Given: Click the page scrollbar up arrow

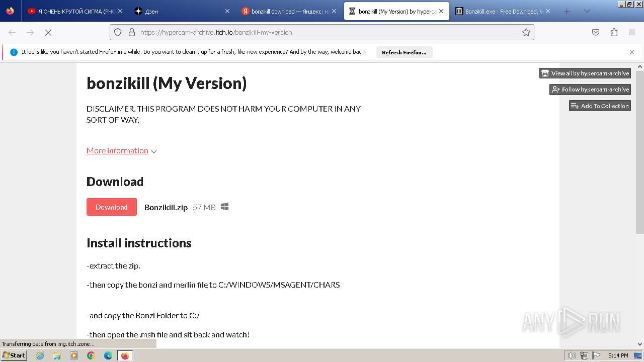Looking at the screenshot, I should pyautogui.click(x=640, y=66).
